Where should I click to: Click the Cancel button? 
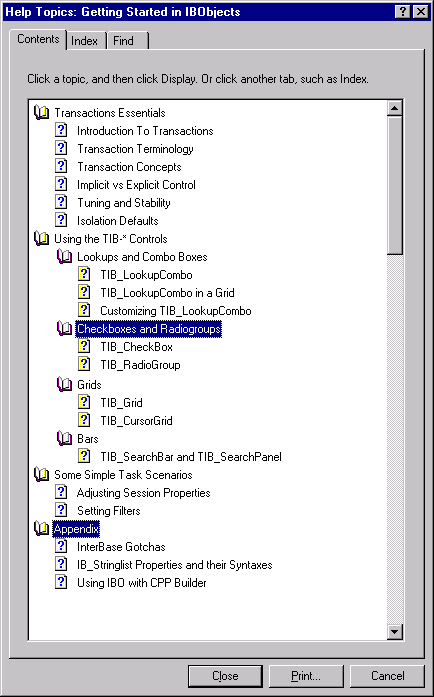387,676
